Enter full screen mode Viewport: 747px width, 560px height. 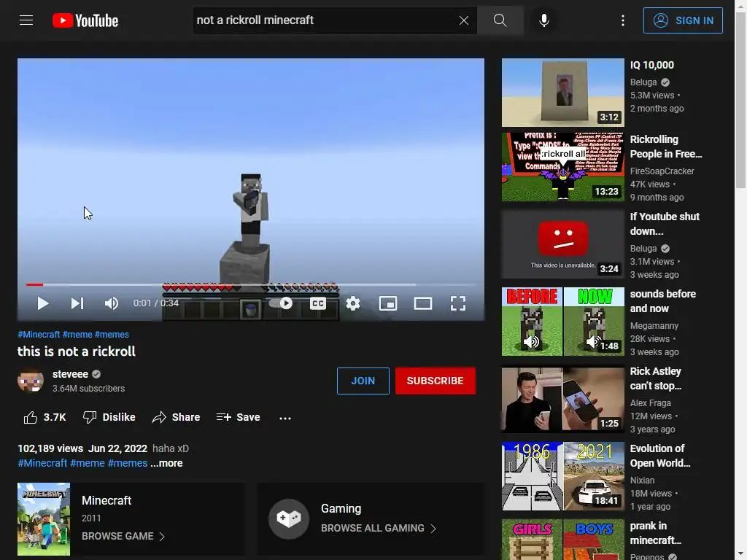[x=458, y=303]
